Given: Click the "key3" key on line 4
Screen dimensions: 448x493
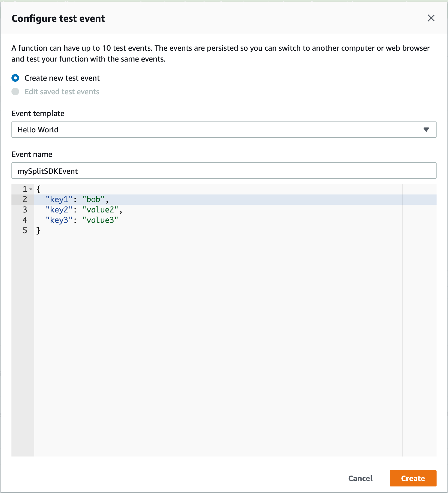Looking at the screenshot, I should coord(59,220).
